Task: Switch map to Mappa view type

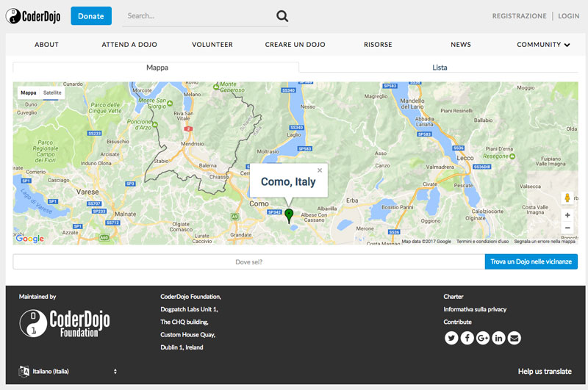Action: coord(29,93)
